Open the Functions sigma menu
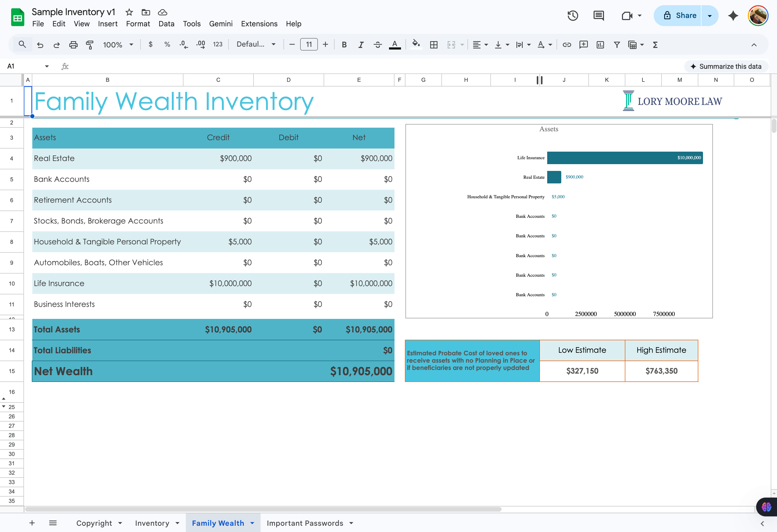Screen dimensions: 777x532 coord(655,45)
